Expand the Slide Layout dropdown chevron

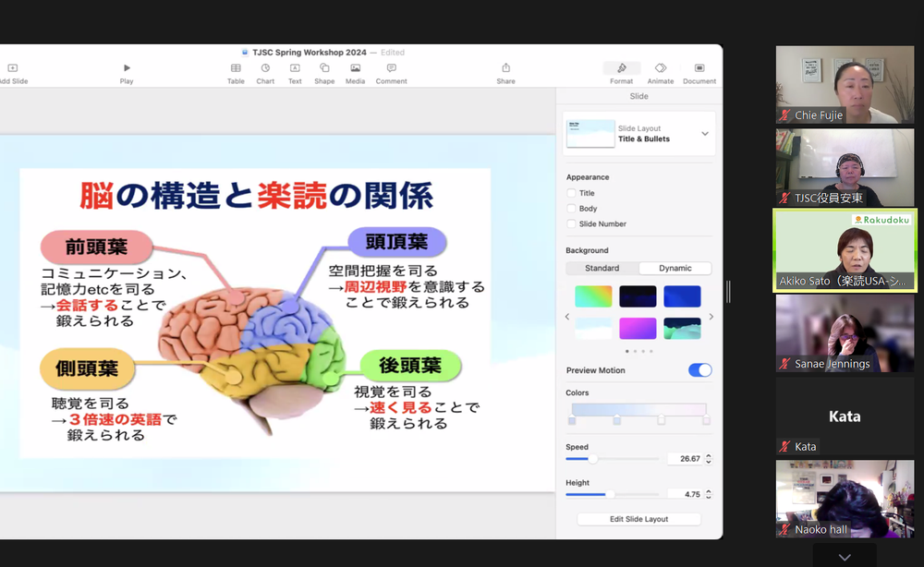point(705,134)
